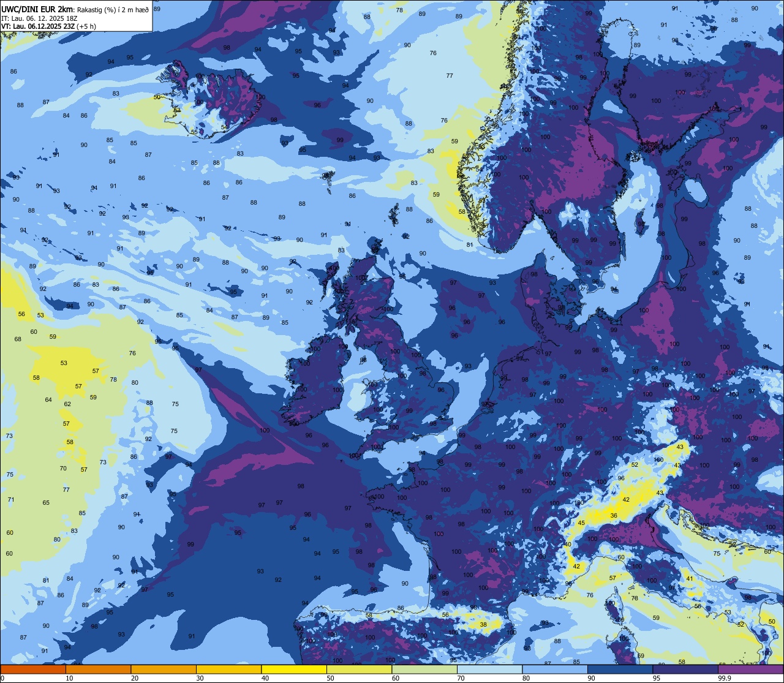The width and height of the screenshot is (784, 683).
Task: Click the '64' value in the Atlantic
Action: (48, 400)
